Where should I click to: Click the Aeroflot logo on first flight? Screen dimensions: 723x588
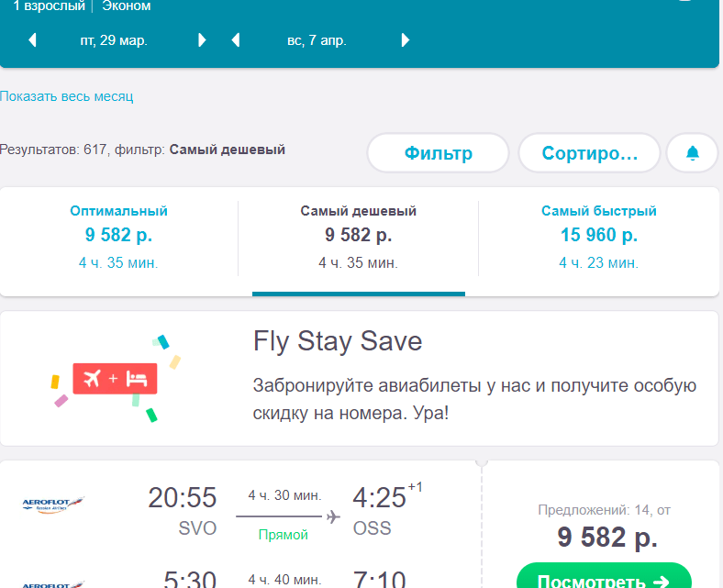53,505
